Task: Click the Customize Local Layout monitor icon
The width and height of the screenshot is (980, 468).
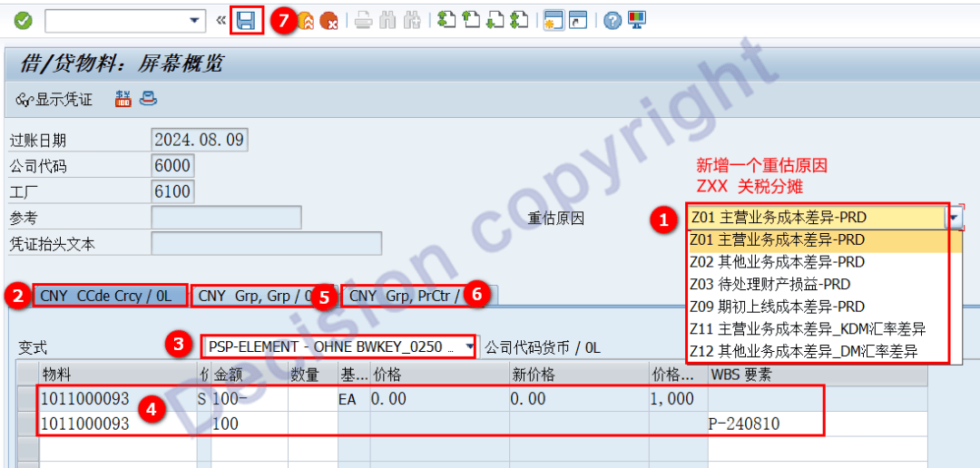Action: (x=636, y=21)
